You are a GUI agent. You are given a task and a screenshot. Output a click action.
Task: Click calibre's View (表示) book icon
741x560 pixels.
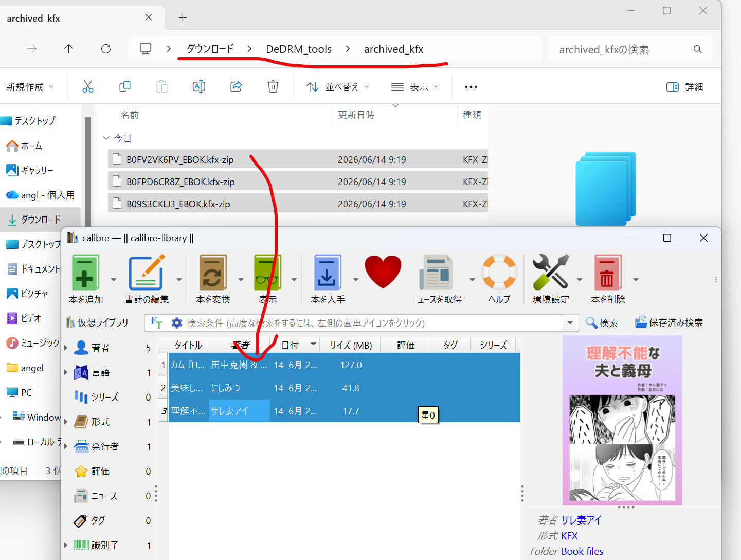(x=267, y=273)
